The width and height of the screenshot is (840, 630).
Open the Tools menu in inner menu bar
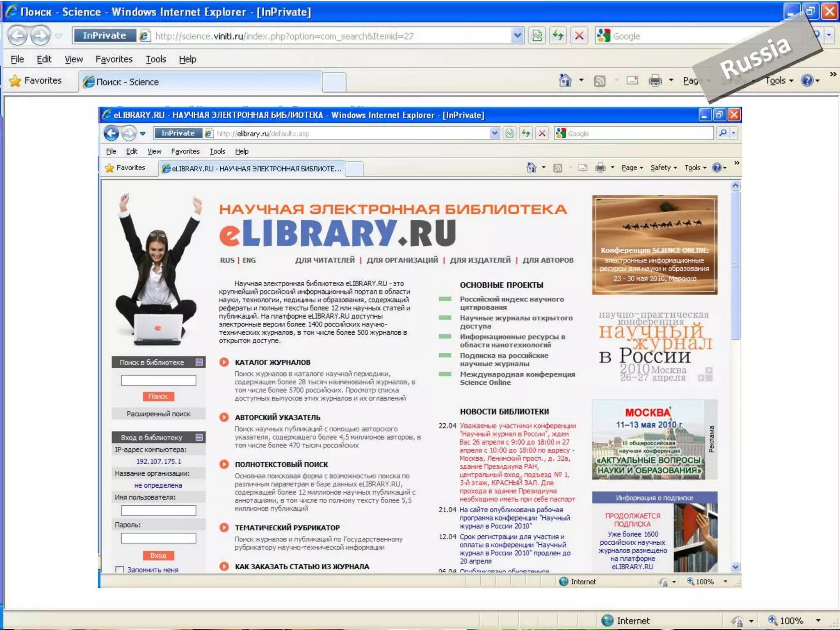pos(217,151)
